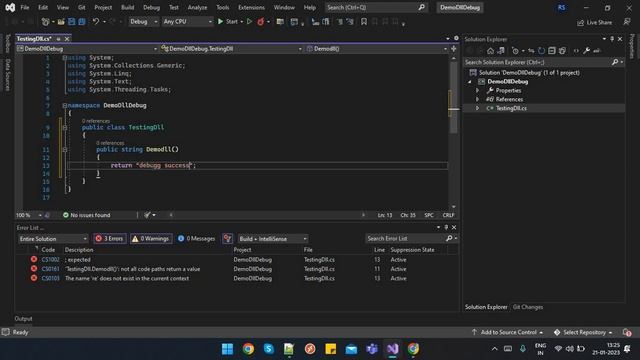Viewport: 640px width, 360px height.
Task: Open Chrome from the Windows taskbar
Action: coord(248,349)
